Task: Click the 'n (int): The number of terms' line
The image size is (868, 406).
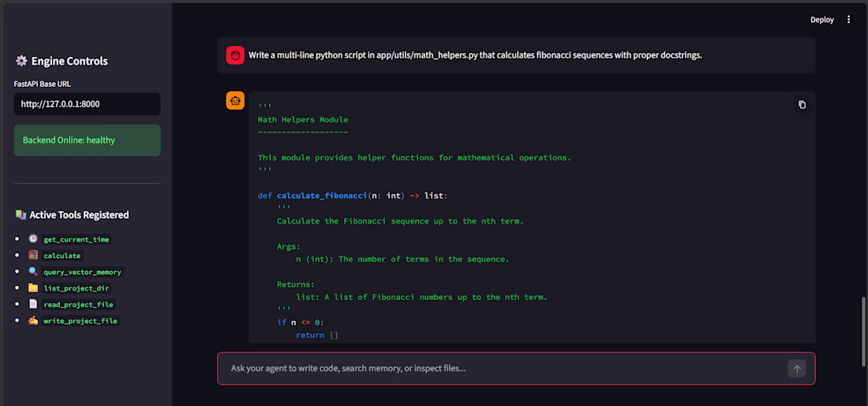Action: pos(402,259)
